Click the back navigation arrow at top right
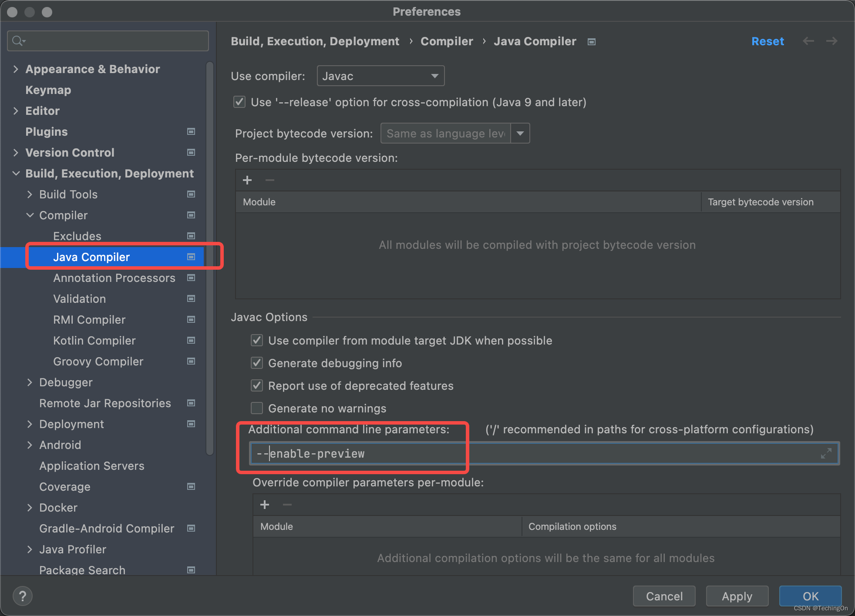The image size is (855, 616). 808,41
